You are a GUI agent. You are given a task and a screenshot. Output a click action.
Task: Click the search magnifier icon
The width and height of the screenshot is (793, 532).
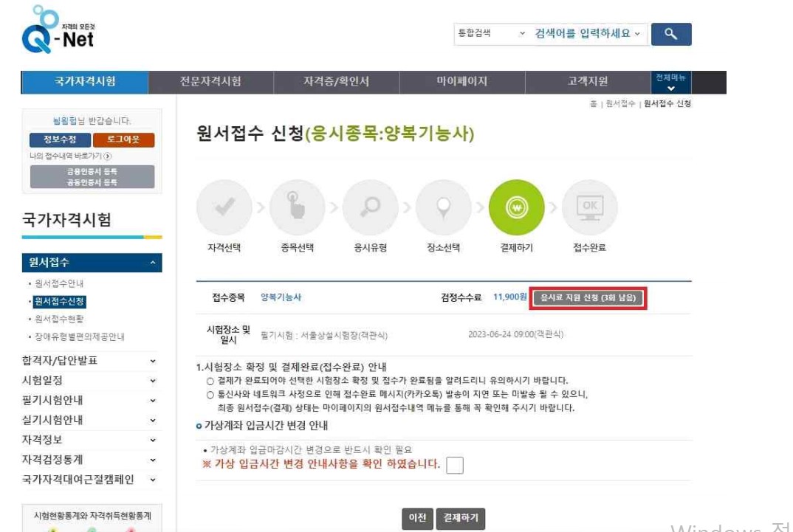[x=670, y=34]
